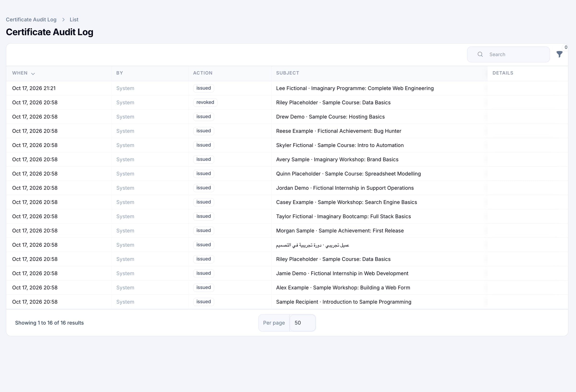Click the SUBJECT column header
The height and width of the screenshot is (392, 576).
[x=288, y=73]
